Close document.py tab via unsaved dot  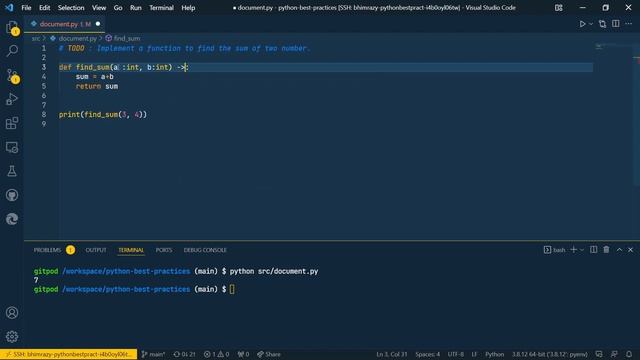pos(98,24)
